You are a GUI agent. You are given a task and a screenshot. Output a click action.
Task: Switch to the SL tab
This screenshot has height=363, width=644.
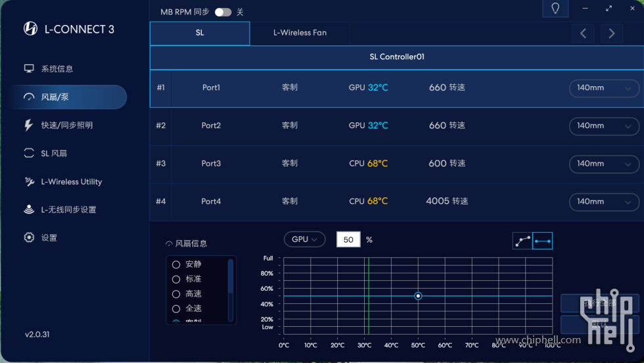pos(200,33)
